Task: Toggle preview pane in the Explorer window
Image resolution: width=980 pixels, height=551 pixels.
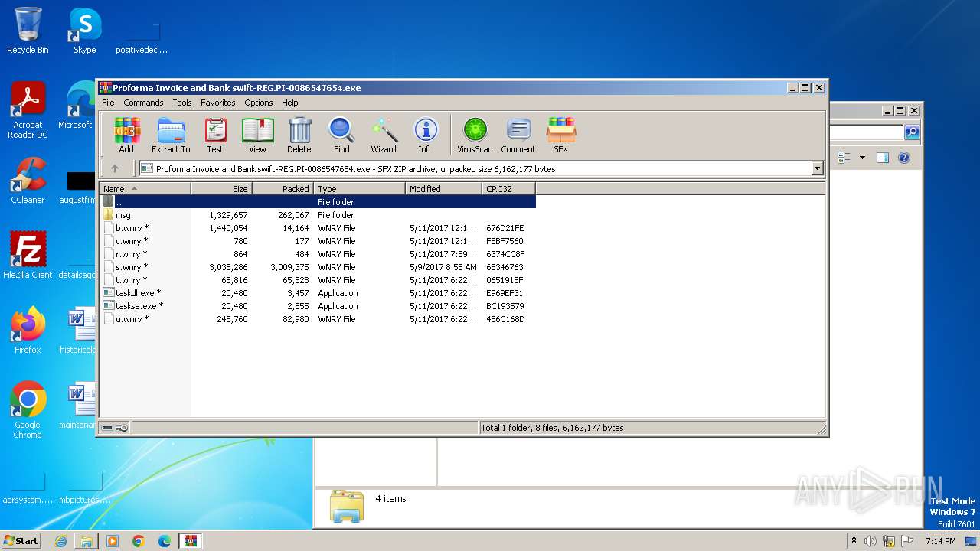Action: pos(882,158)
